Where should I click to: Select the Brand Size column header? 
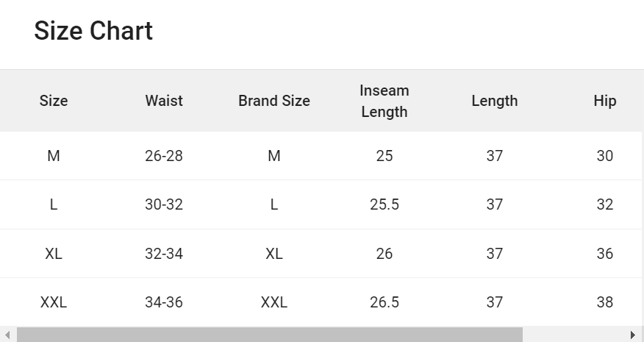point(274,101)
